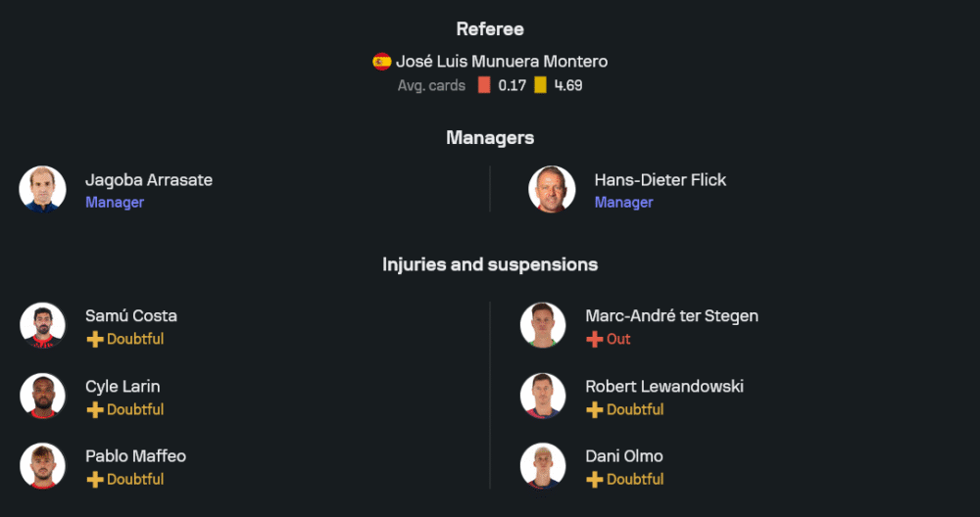Image resolution: width=980 pixels, height=517 pixels.
Task: Open Jagoba Arrasate's profile name
Action: click(x=149, y=180)
